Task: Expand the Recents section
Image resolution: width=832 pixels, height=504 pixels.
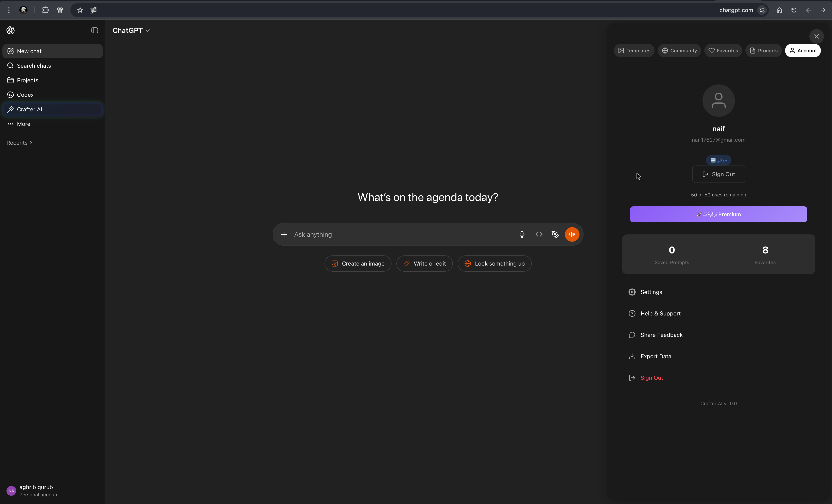Action: point(19,143)
